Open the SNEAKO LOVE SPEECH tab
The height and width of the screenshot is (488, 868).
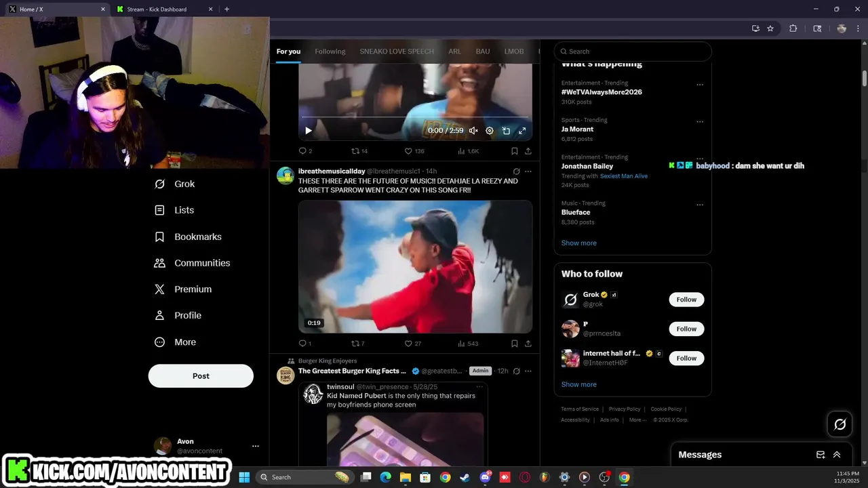(x=397, y=52)
